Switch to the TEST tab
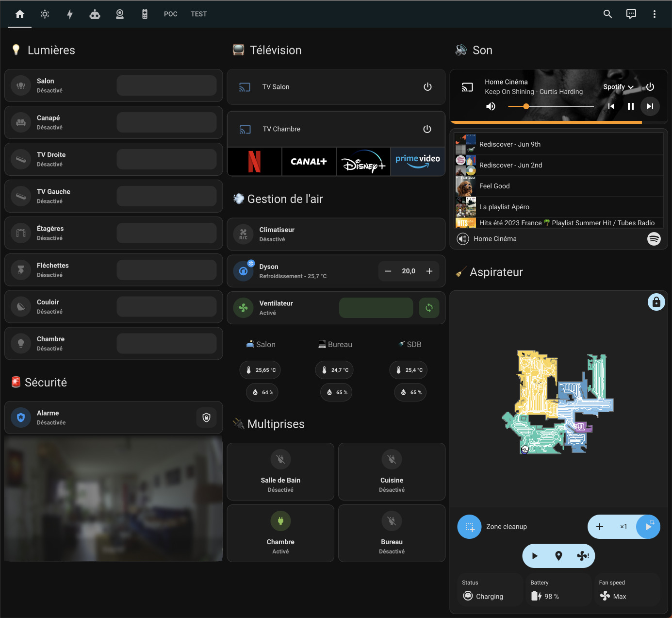672x618 pixels. point(199,14)
